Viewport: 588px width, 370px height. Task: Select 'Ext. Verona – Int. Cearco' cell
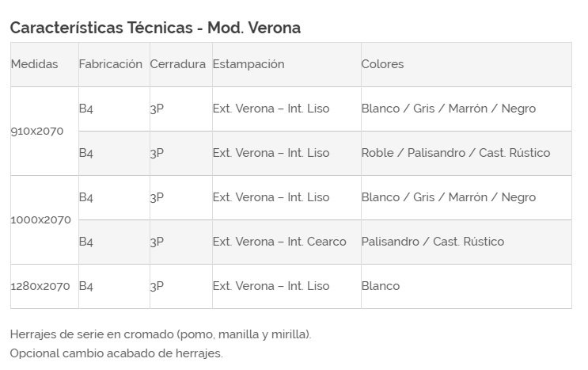(x=279, y=242)
